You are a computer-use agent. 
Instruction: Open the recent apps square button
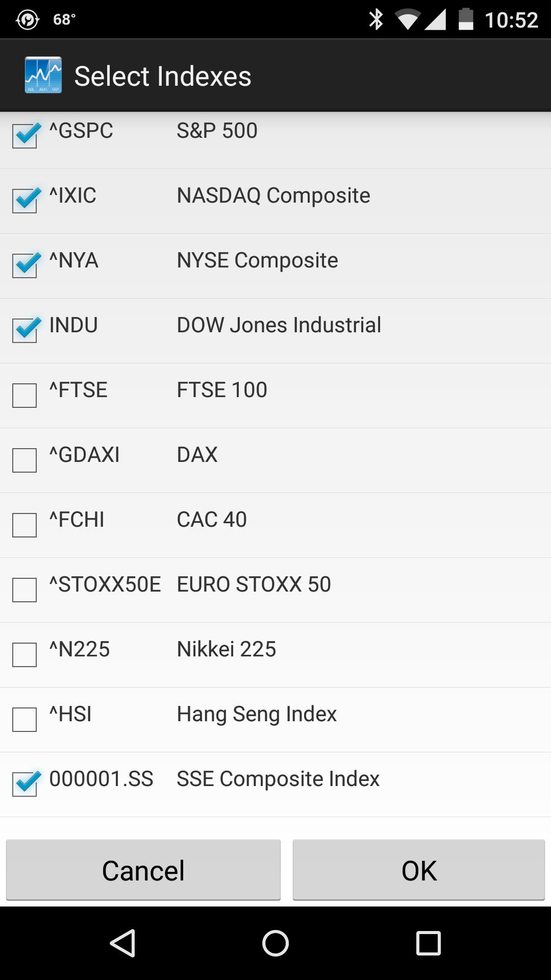(428, 943)
